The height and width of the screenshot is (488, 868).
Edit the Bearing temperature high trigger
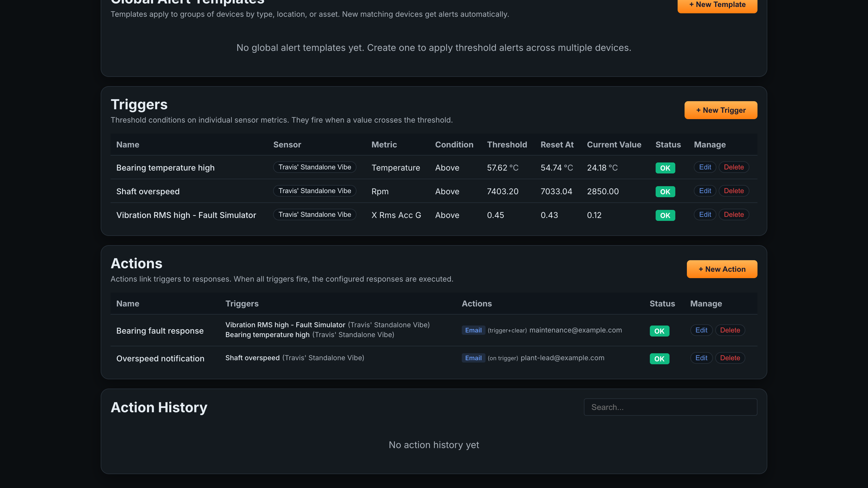(705, 167)
